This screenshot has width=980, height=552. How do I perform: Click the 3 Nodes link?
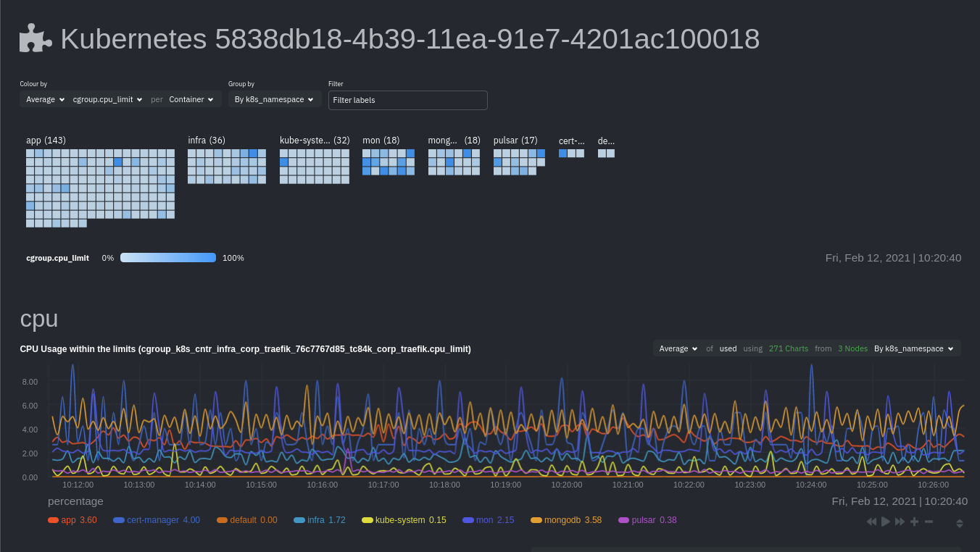pos(852,348)
